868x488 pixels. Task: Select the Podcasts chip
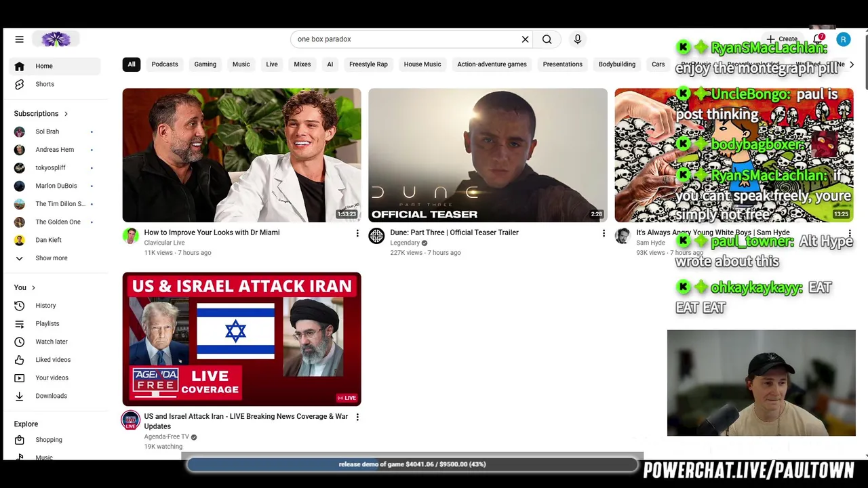coord(165,64)
